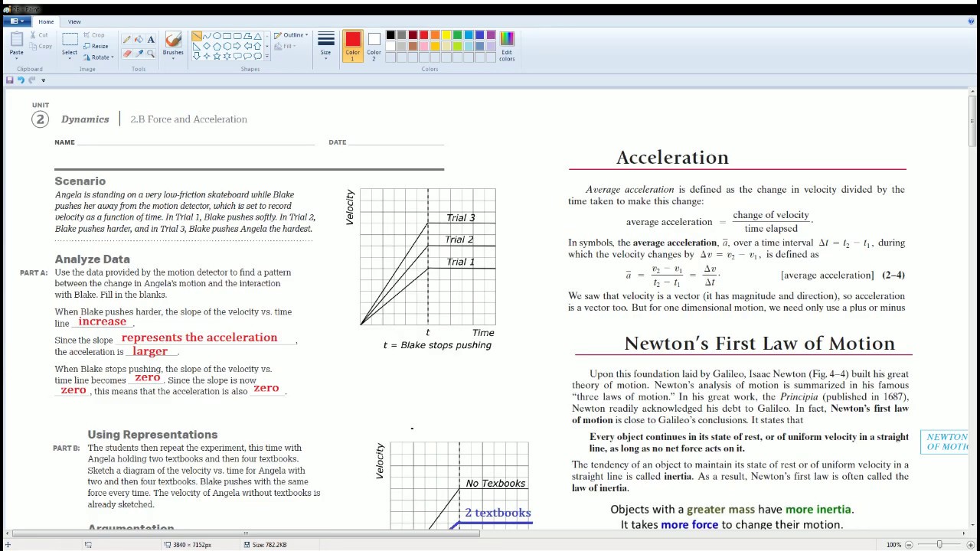The image size is (980, 551).
Task: Select the Eraser tool
Action: pos(127,54)
